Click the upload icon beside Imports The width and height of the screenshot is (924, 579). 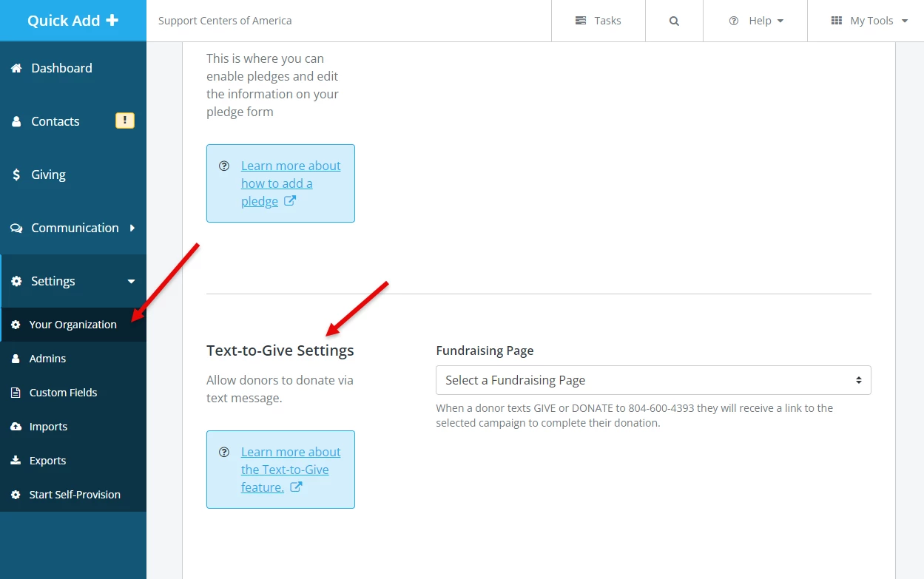[x=16, y=426]
